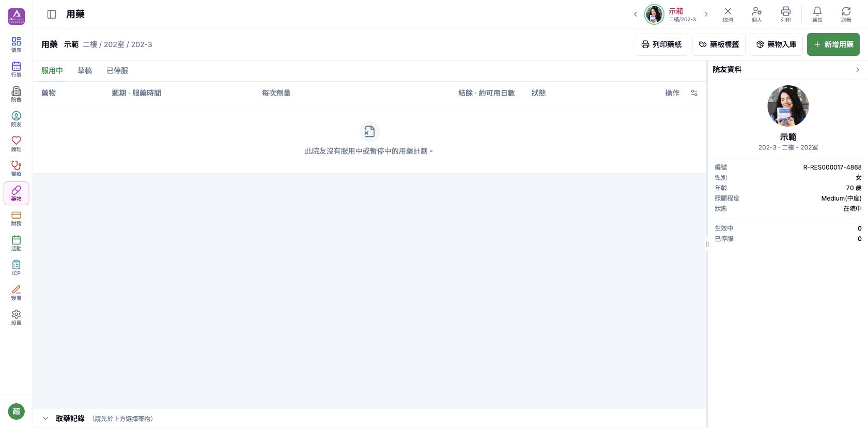Toggle the sidebar panel icon

click(x=52, y=14)
